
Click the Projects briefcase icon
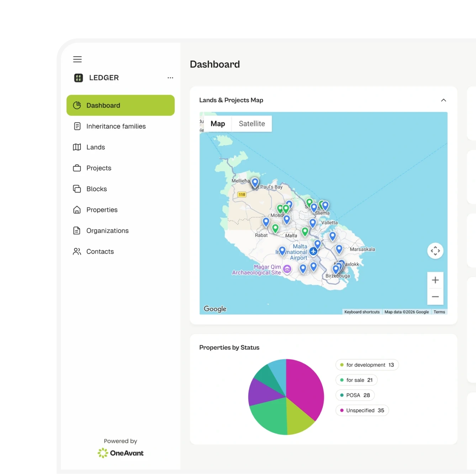[x=77, y=168]
